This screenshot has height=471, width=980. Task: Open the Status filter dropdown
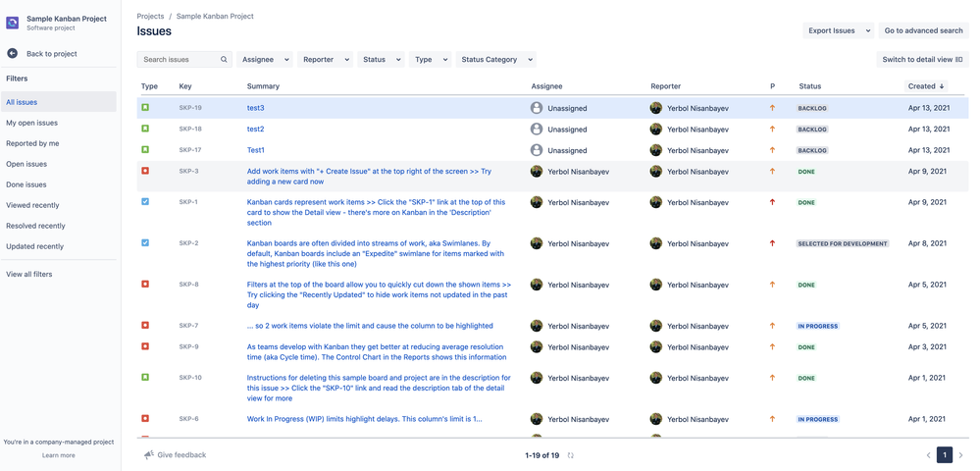click(382, 60)
